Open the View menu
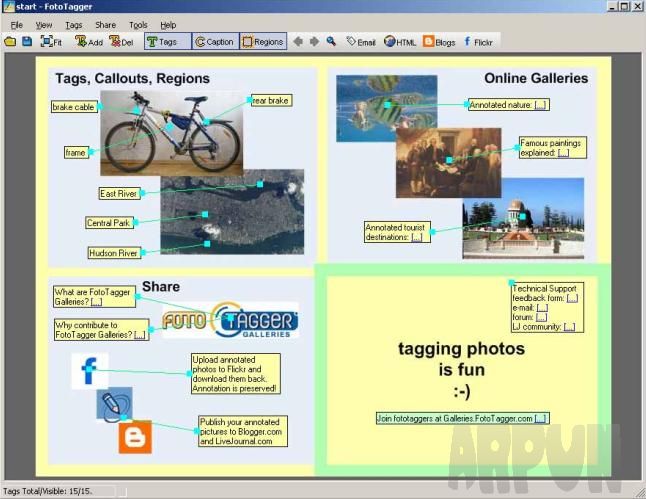The width and height of the screenshot is (646, 499). tap(44, 25)
